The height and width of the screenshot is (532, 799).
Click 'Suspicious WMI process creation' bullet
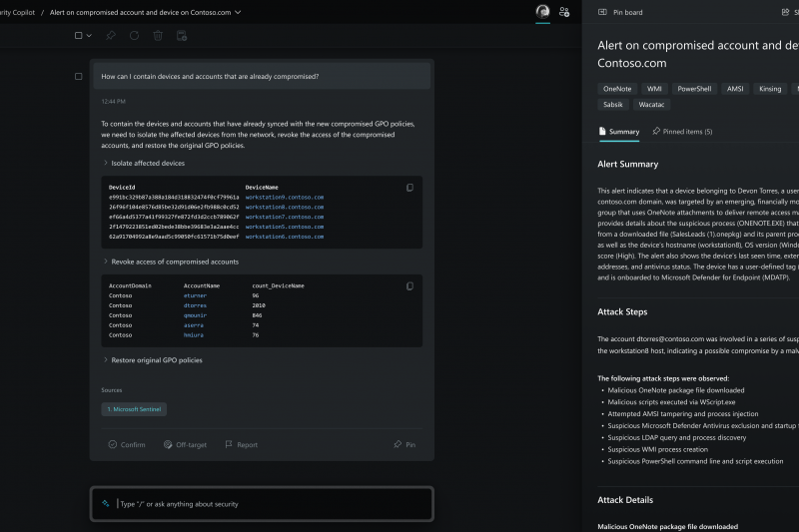pyautogui.click(x=658, y=449)
